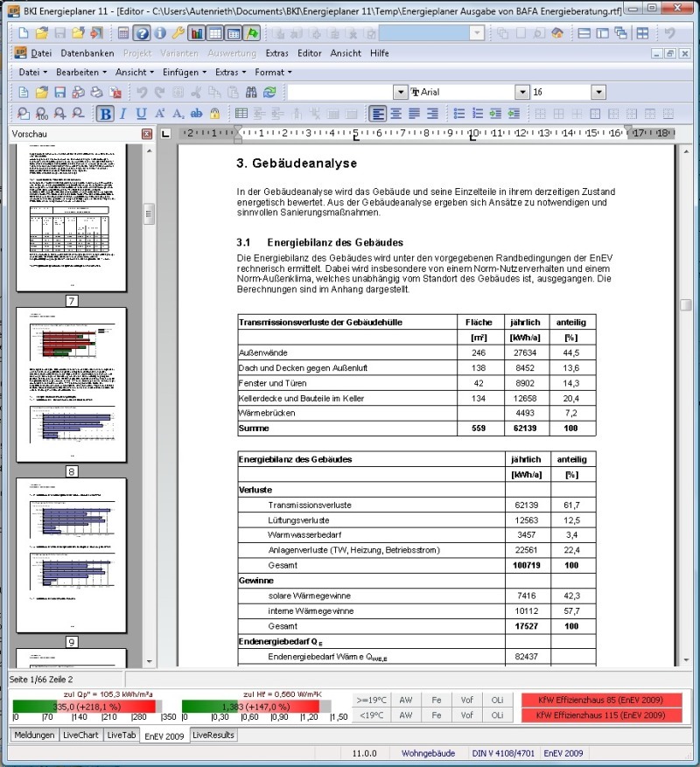The height and width of the screenshot is (767, 700).
Task: Turn on left text alignment
Action: [x=377, y=114]
